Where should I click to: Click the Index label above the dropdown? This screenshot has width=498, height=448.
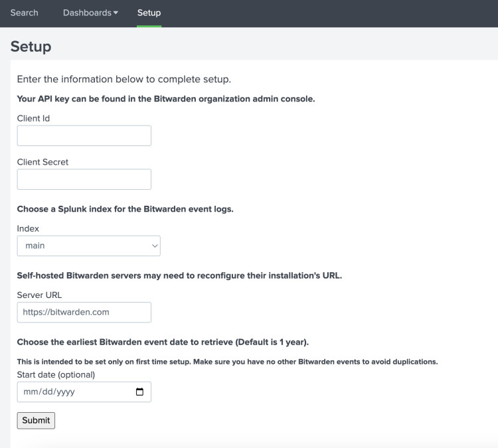(28, 228)
